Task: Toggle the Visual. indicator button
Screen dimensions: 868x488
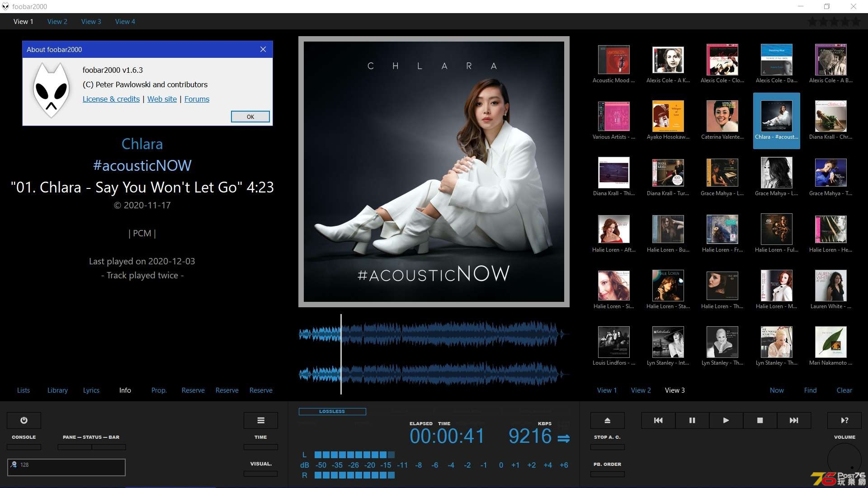Action: pos(261,474)
